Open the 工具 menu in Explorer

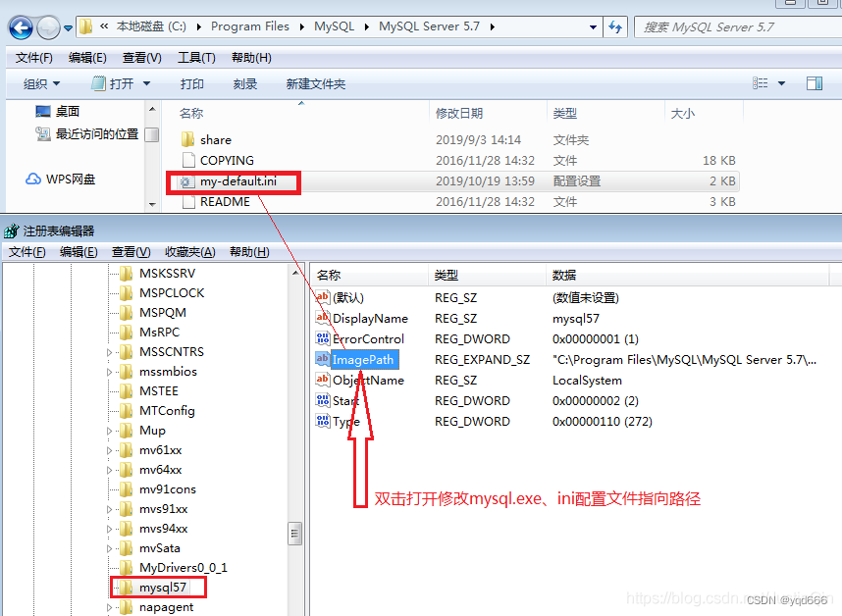click(195, 57)
